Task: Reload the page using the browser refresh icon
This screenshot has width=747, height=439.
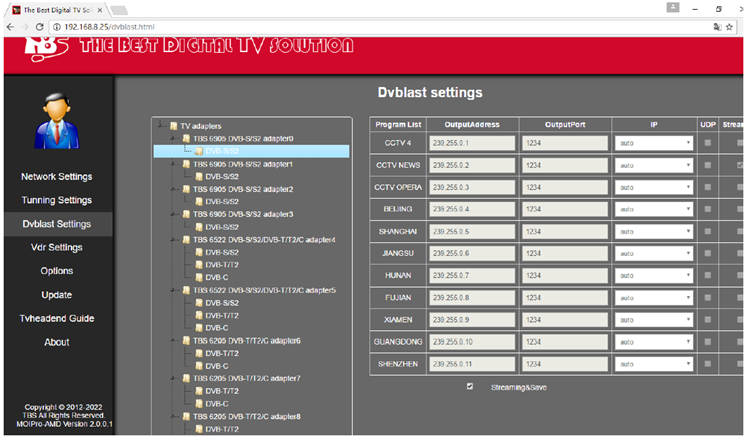Action: 52,25
